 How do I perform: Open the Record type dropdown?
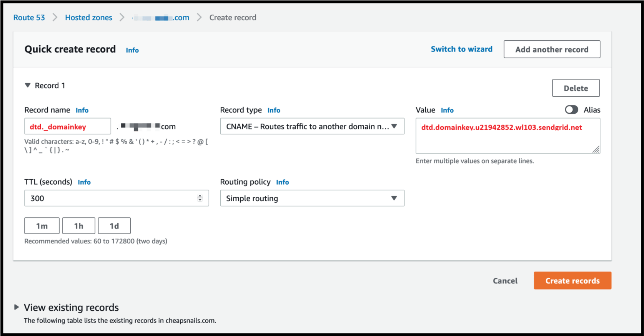coord(312,126)
